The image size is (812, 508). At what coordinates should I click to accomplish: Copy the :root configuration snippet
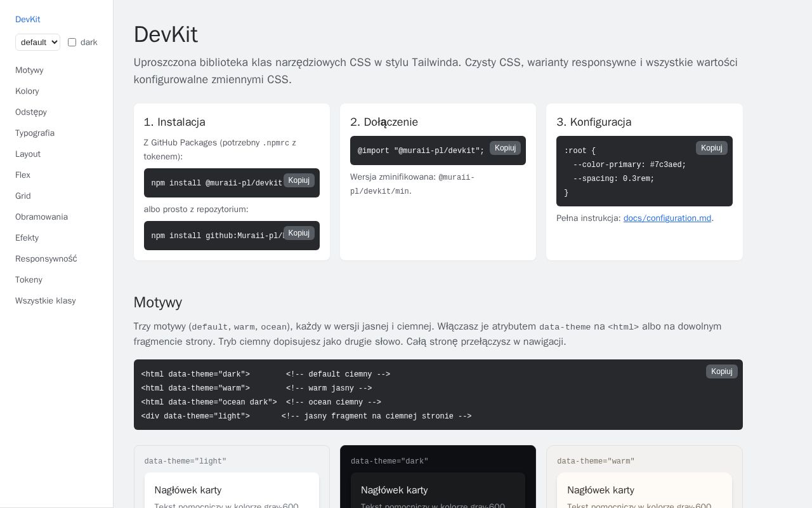[x=712, y=148]
